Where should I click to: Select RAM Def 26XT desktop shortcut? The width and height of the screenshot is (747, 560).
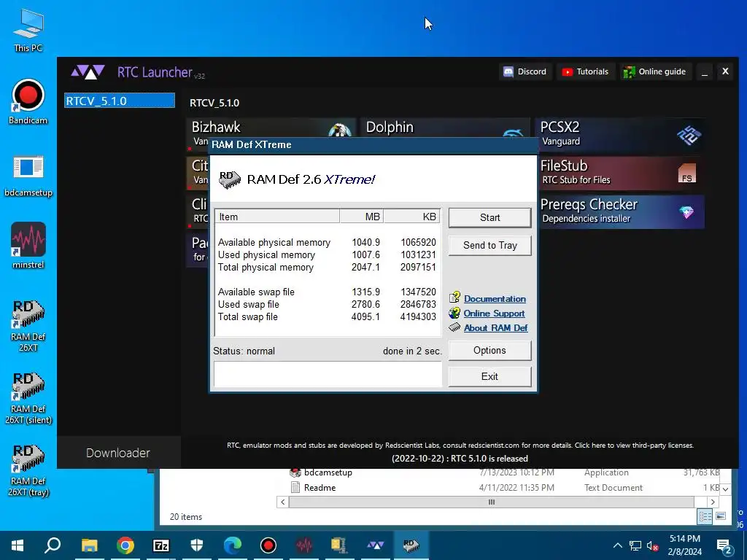28,326
